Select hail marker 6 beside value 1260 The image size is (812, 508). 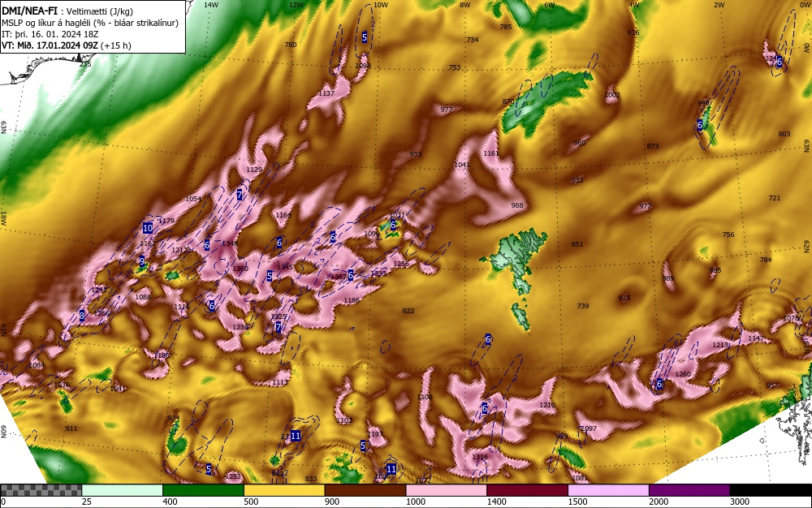click(x=659, y=384)
